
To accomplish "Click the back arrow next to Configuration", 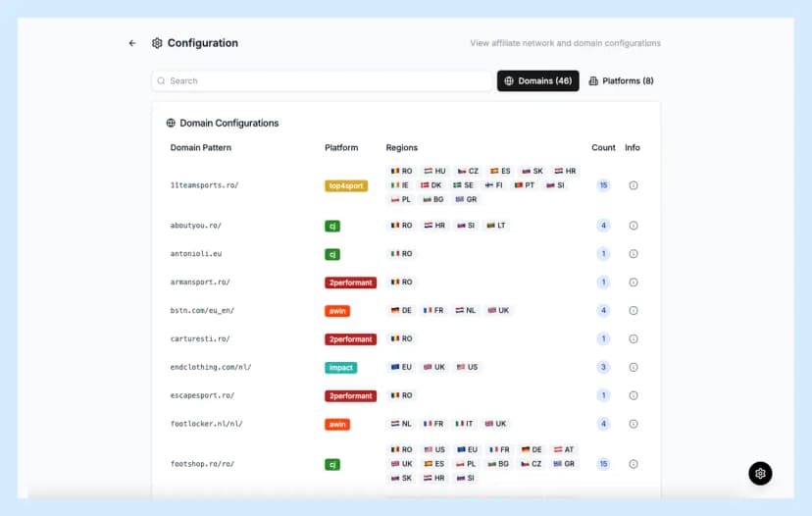I will (x=132, y=43).
